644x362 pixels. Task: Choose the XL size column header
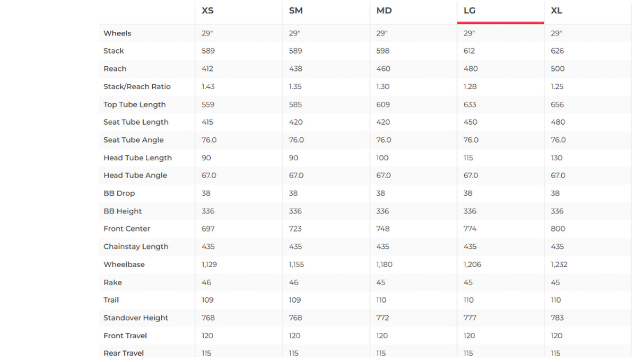[x=556, y=11]
